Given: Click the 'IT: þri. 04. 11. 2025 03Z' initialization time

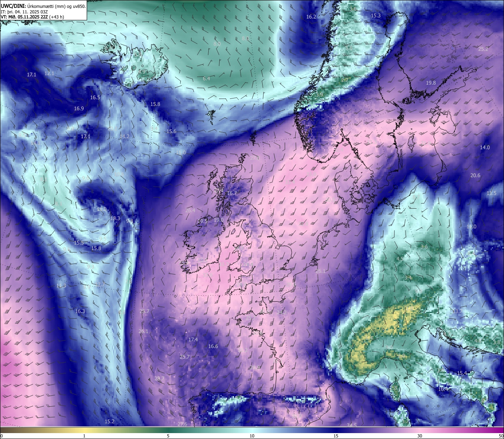Looking at the screenshot, I should point(25,12).
